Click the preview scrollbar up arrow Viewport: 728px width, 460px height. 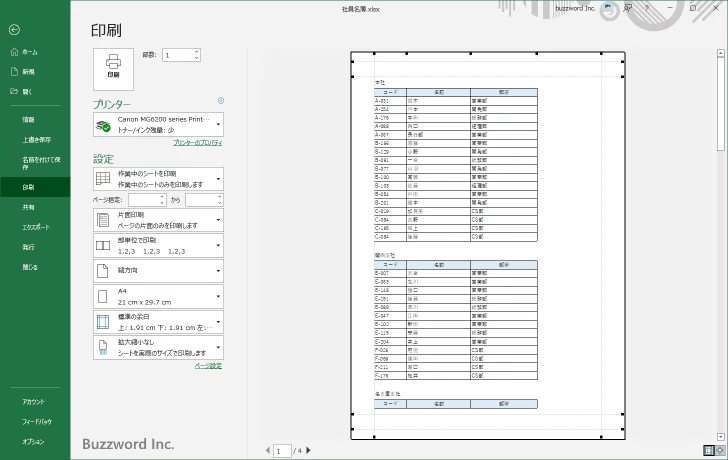pos(721,53)
